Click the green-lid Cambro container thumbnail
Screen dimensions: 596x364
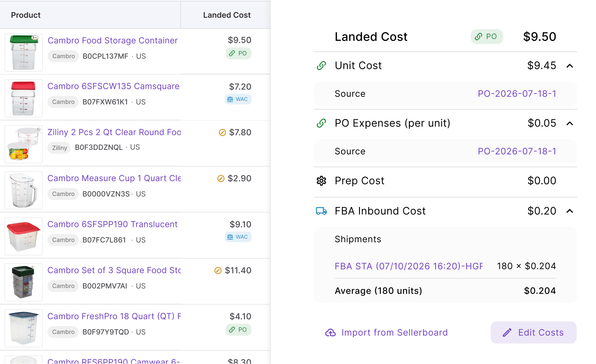click(x=24, y=53)
